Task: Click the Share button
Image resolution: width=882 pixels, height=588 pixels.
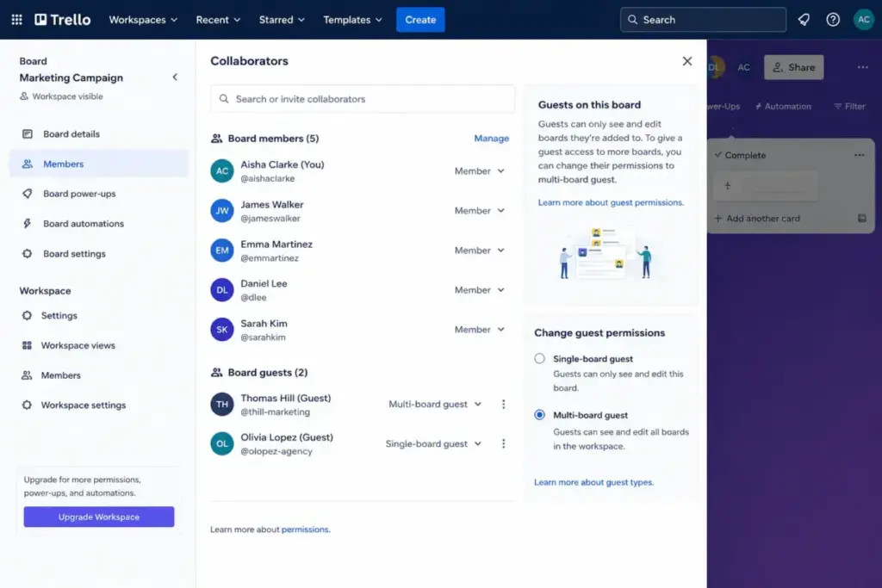Action: point(793,67)
